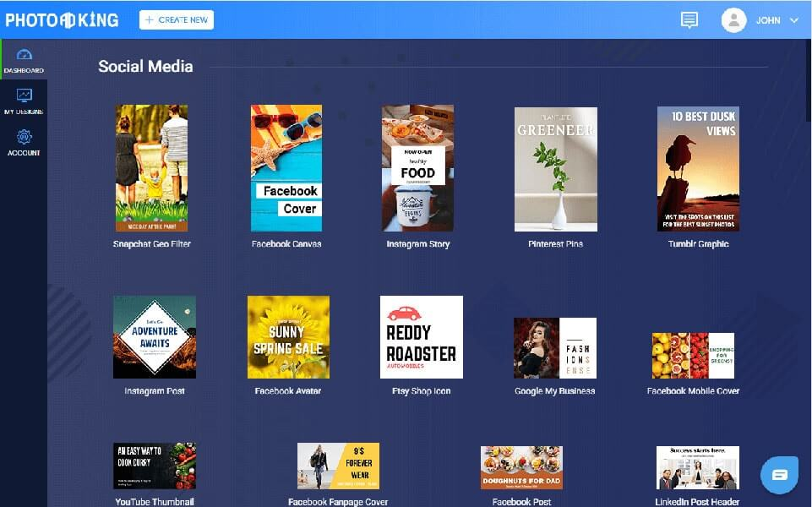Viewport: 812px width, 507px height.
Task: Click the Facebook Avatar label
Action: pyautogui.click(x=288, y=391)
